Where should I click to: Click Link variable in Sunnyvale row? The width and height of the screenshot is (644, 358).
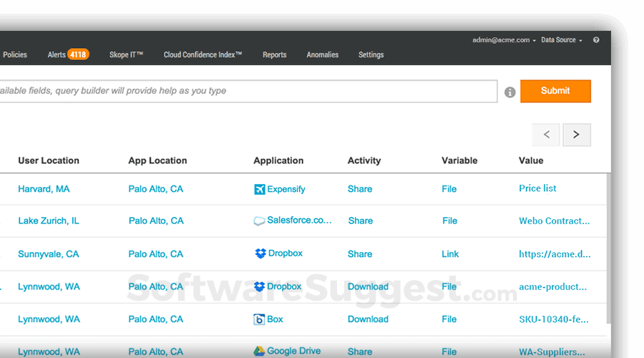450,254
